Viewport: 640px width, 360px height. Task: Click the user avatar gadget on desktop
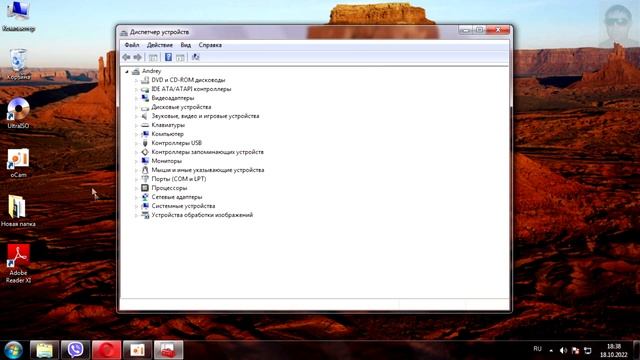618,24
